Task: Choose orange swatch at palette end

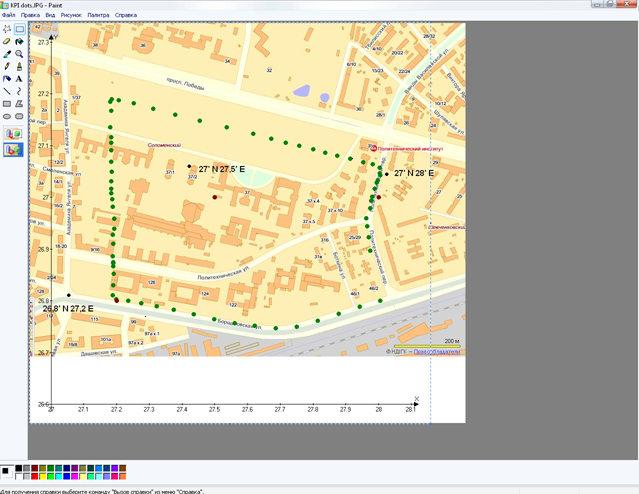Action: [123, 476]
